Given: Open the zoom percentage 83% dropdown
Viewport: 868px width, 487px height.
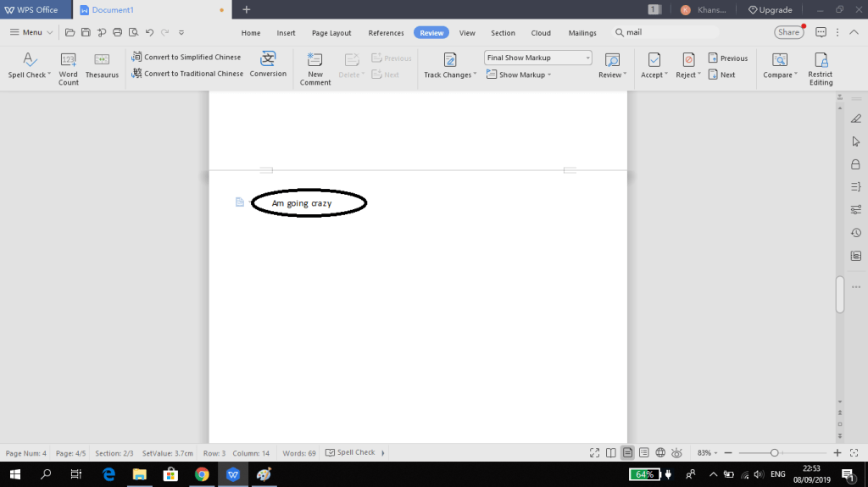Looking at the screenshot, I should coord(708,453).
